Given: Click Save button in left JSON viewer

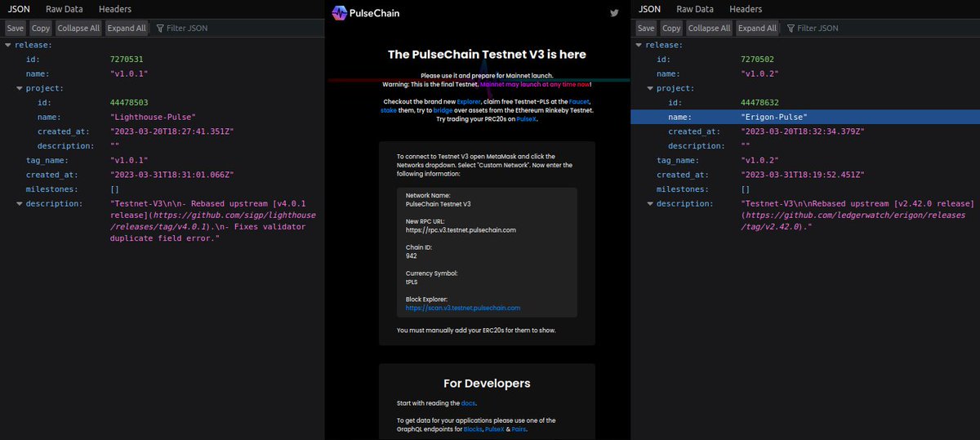Looking at the screenshot, I should (16, 28).
